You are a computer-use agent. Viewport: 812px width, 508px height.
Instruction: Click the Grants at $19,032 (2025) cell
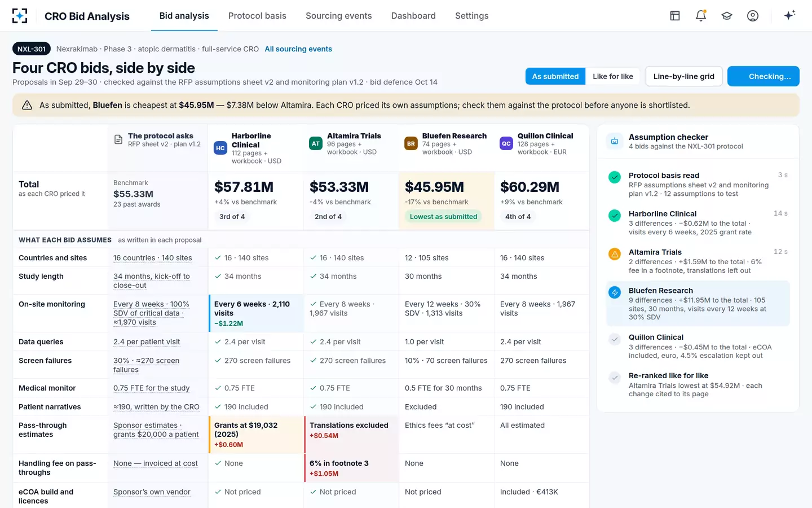pyautogui.click(x=256, y=435)
